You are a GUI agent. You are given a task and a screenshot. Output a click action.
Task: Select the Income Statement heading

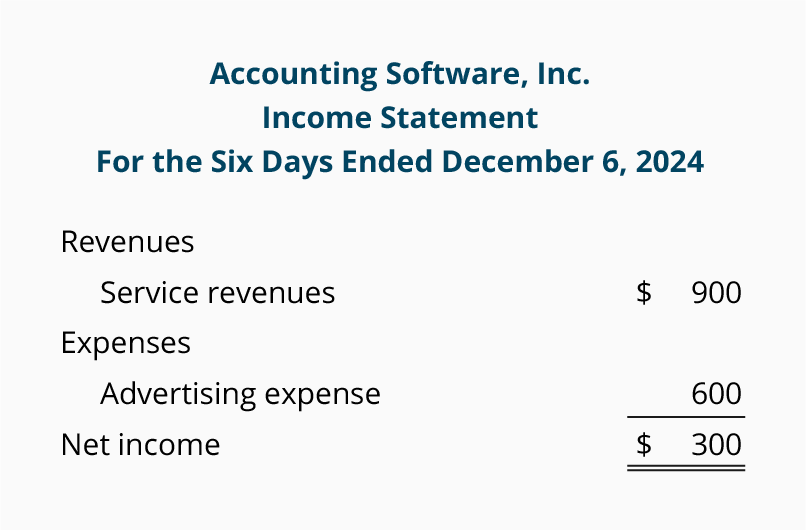400,118
